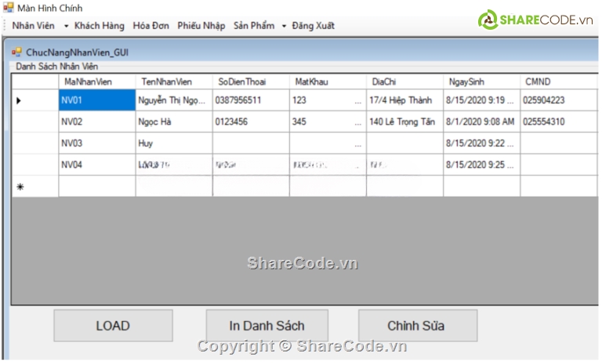Select the Nguyễn Thị Ngọ... name cell
602x364 pixels.
pos(174,100)
